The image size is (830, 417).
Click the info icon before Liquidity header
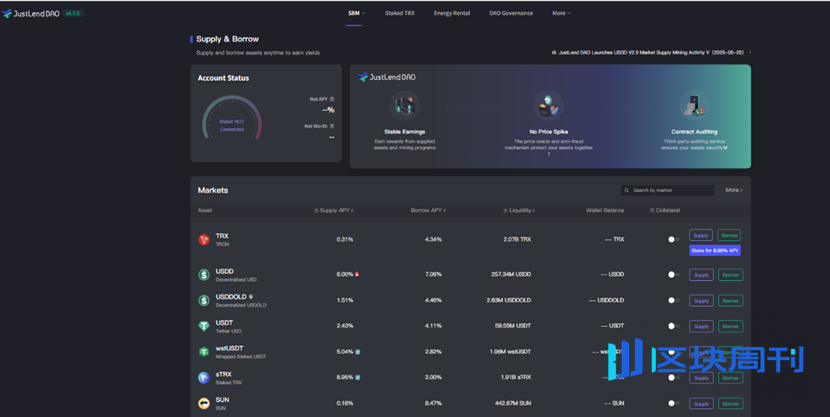505,211
